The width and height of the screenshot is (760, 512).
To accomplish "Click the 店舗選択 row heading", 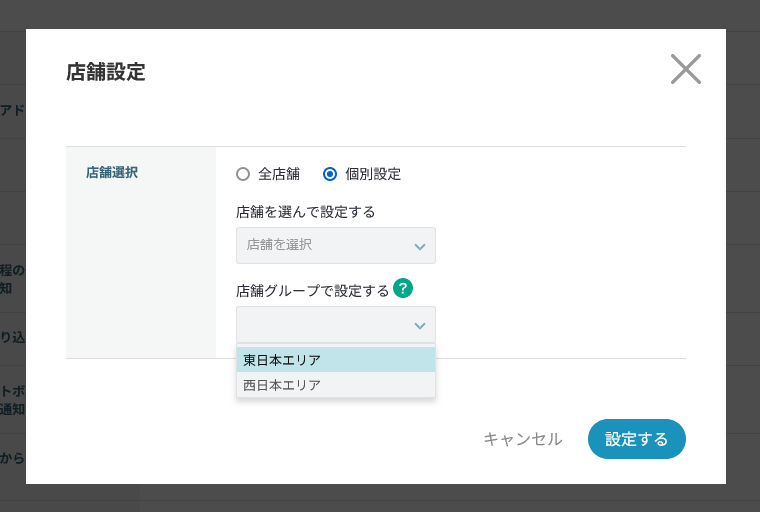I will [112, 172].
